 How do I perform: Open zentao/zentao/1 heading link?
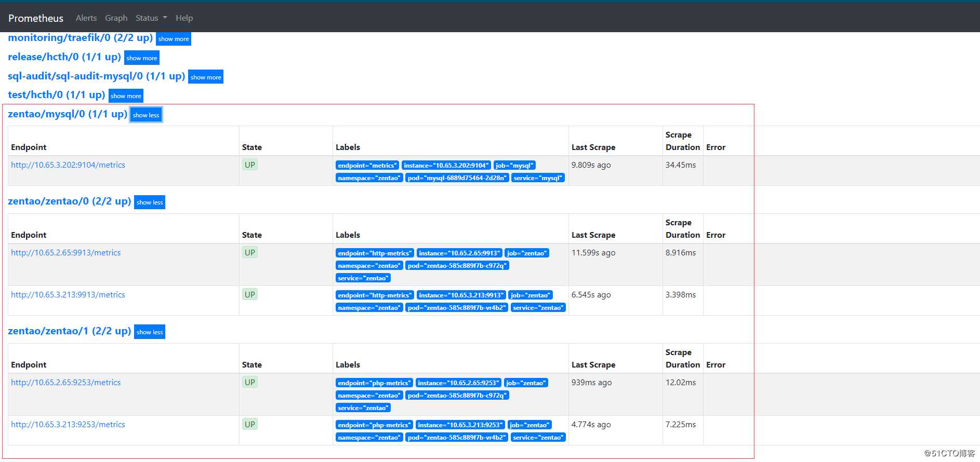[69, 331]
